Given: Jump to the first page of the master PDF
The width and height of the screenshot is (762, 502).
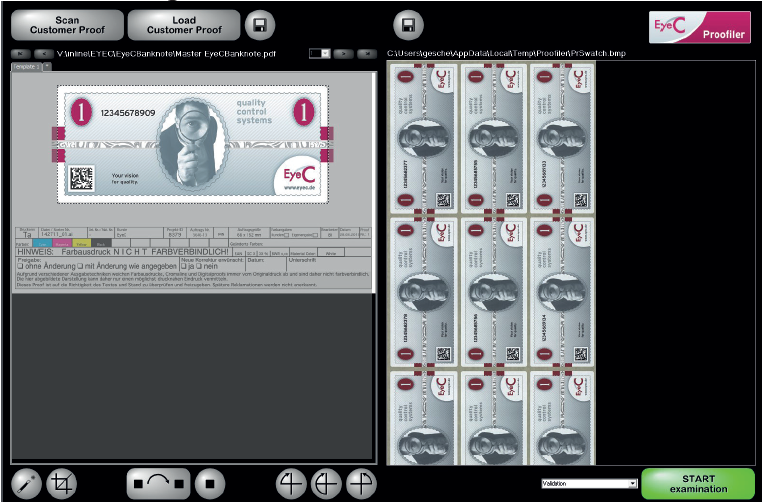Looking at the screenshot, I should (x=20, y=53).
